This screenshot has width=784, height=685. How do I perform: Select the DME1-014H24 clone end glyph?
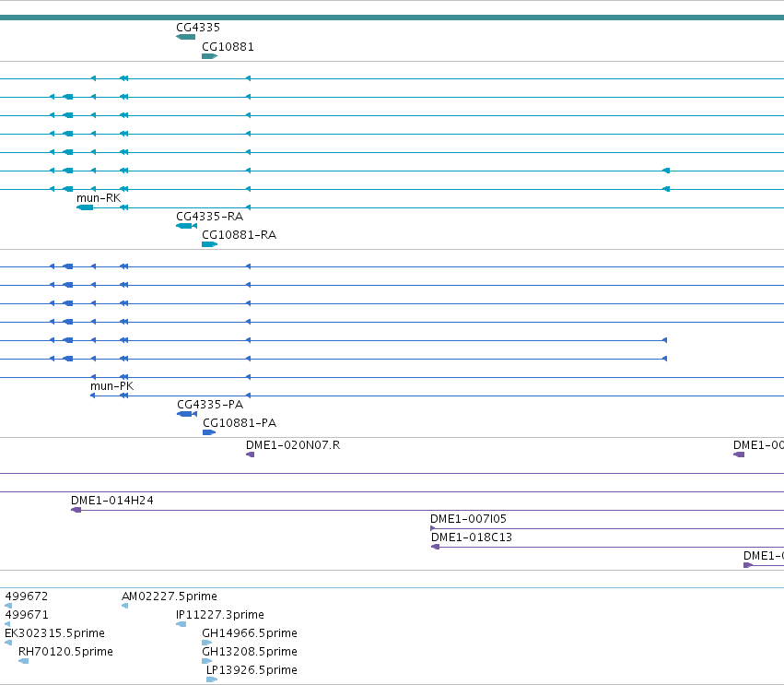76,510
